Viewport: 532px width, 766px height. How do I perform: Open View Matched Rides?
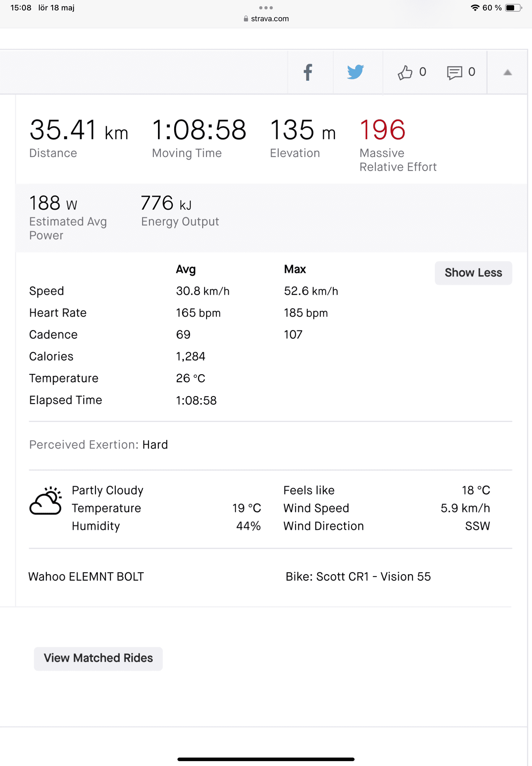(x=98, y=658)
